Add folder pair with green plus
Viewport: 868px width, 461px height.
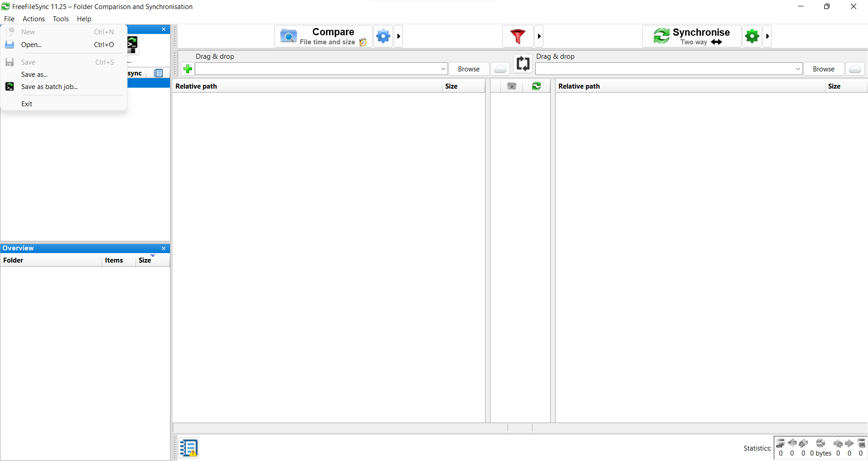188,69
